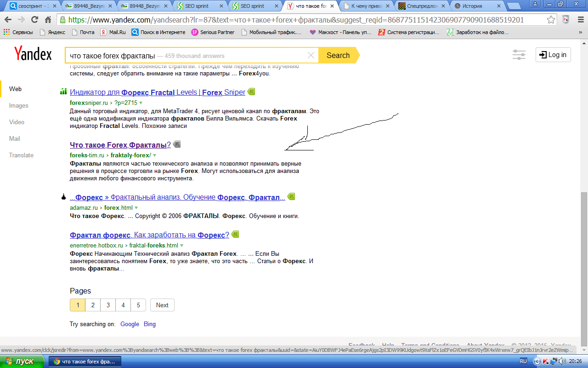The width and height of the screenshot is (588, 368).
Task: Click the forexsniper.ru bar-chart favicon
Action: click(x=64, y=92)
